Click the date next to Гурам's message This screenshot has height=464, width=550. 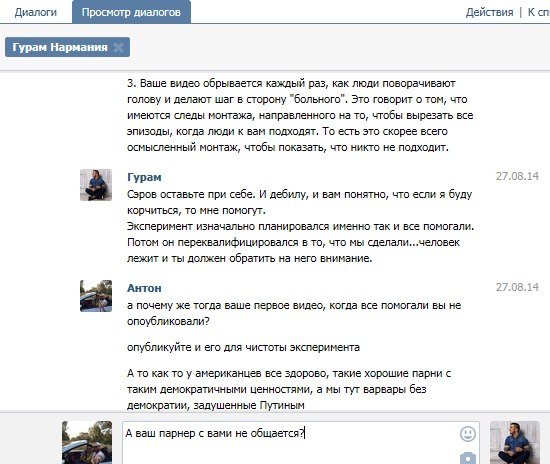tap(517, 176)
